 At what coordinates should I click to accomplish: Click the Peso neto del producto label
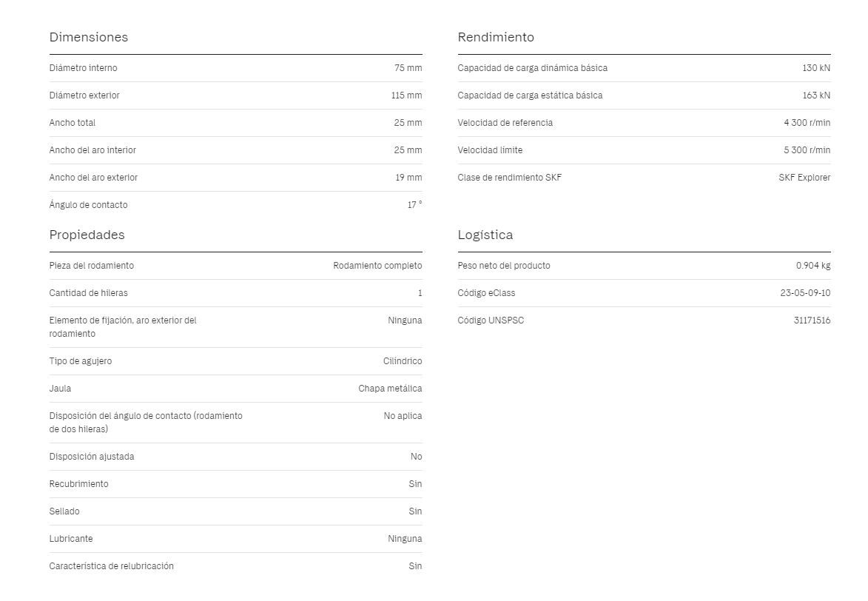(504, 266)
